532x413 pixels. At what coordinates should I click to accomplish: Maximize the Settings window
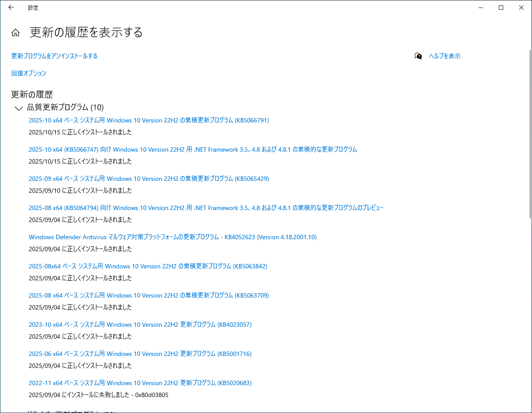click(x=501, y=8)
